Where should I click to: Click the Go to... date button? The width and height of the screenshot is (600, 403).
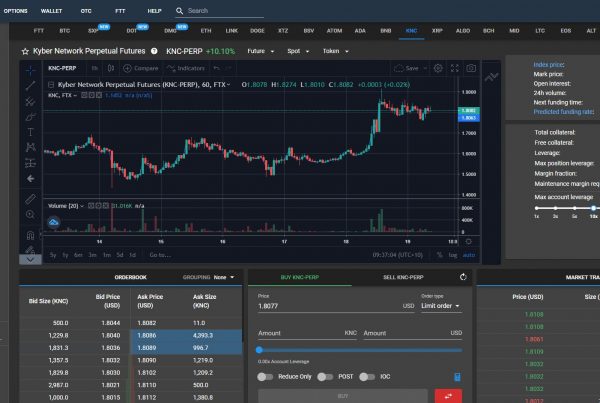[160, 255]
